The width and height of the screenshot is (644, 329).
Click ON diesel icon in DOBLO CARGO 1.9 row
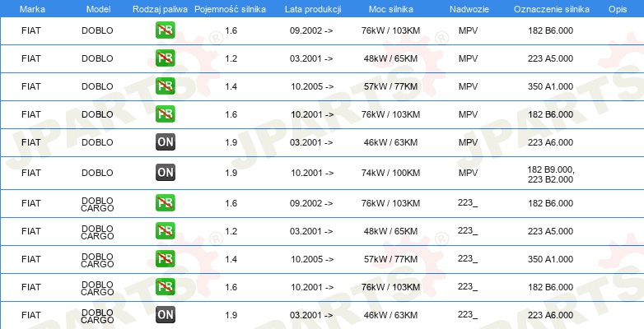click(x=165, y=315)
